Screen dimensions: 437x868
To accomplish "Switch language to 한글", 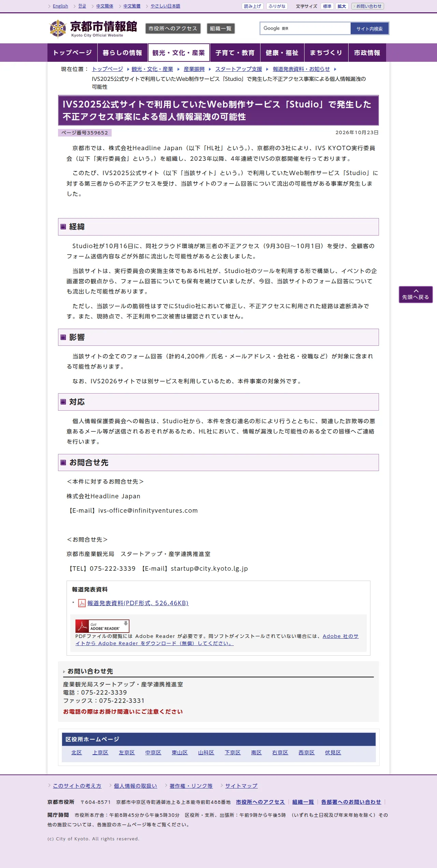I will point(82,6).
